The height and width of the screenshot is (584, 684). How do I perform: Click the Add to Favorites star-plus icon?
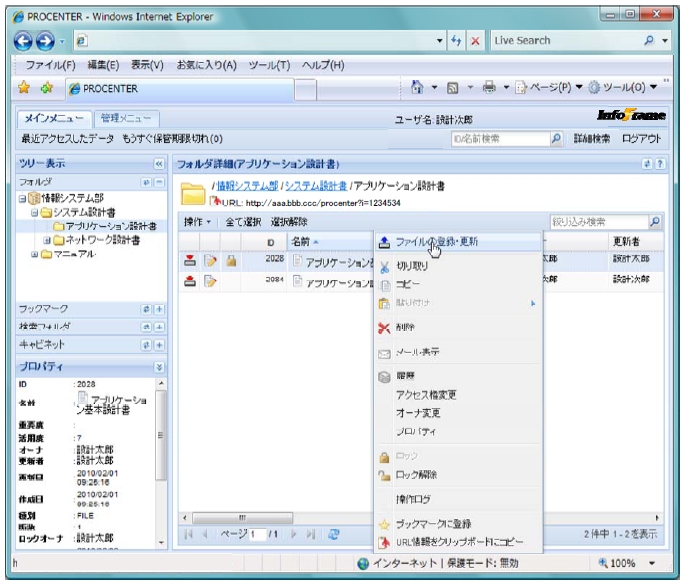[x=46, y=88]
